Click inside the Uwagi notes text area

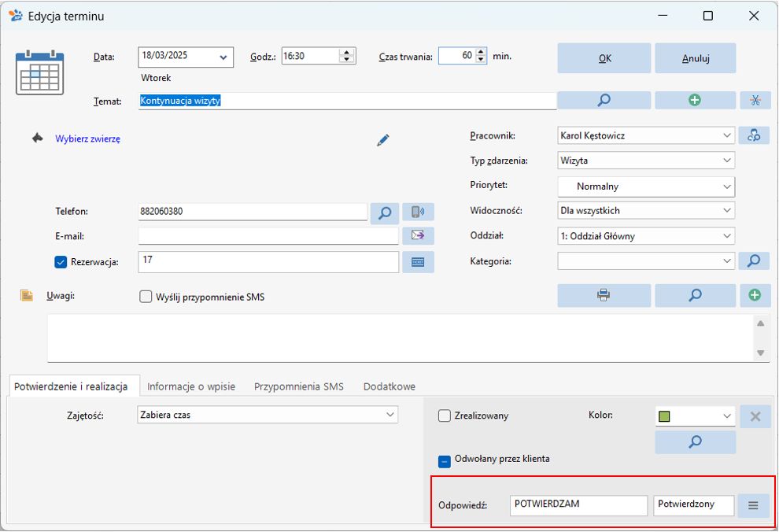[401, 338]
